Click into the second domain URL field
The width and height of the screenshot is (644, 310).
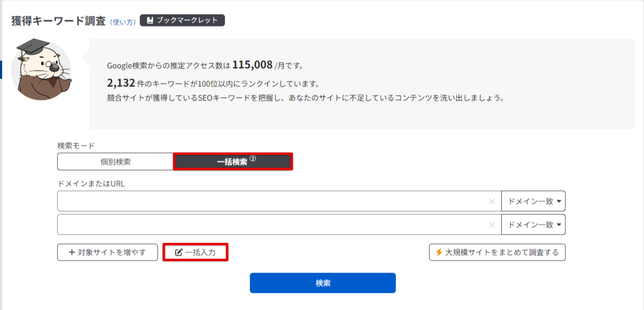[x=270, y=225]
